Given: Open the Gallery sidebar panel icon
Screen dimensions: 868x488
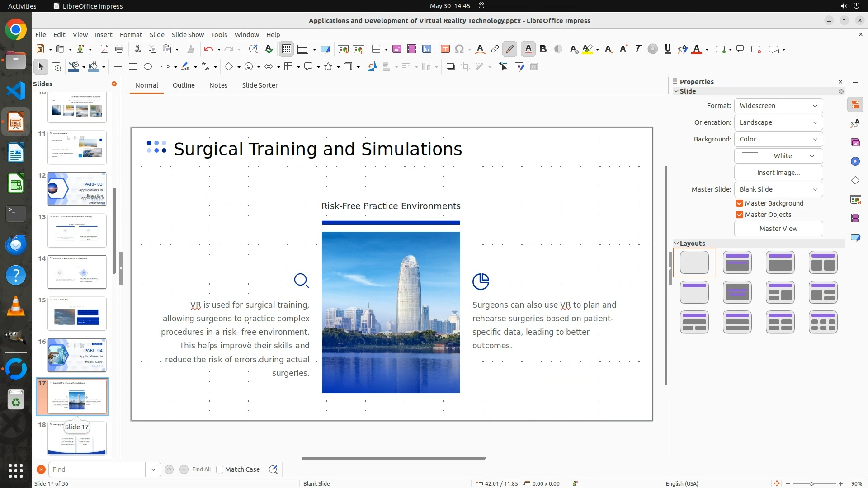Looking at the screenshot, I should [x=855, y=142].
